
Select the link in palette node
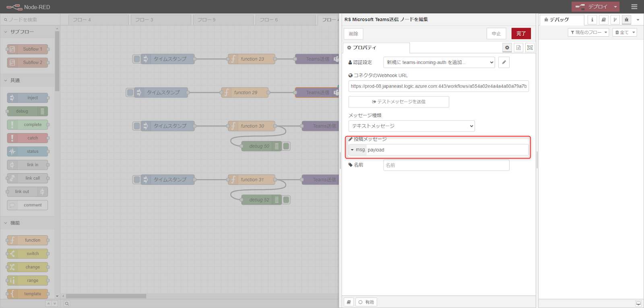(x=28, y=165)
